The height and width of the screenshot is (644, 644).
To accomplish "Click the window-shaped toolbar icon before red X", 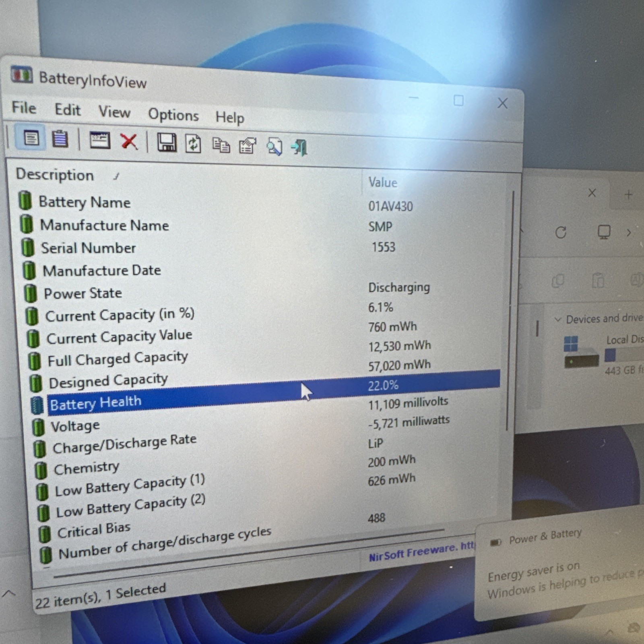I will coord(99,140).
